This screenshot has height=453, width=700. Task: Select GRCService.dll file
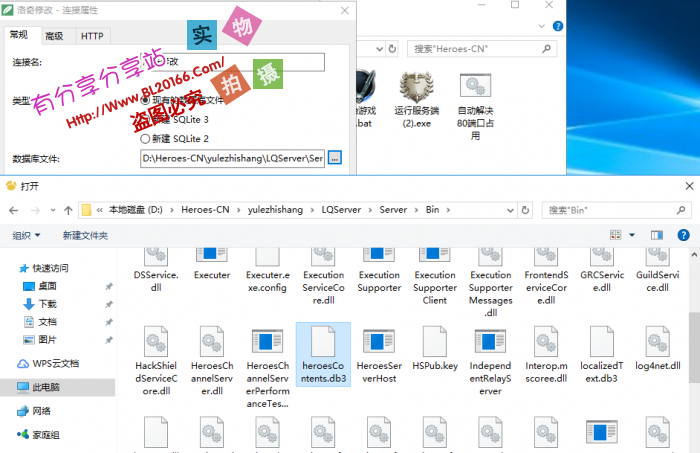(602, 270)
